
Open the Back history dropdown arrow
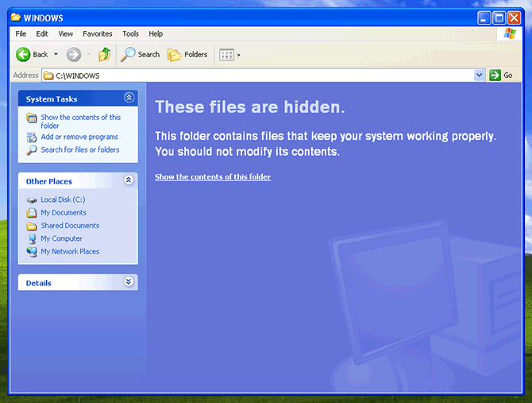pyautogui.click(x=56, y=54)
